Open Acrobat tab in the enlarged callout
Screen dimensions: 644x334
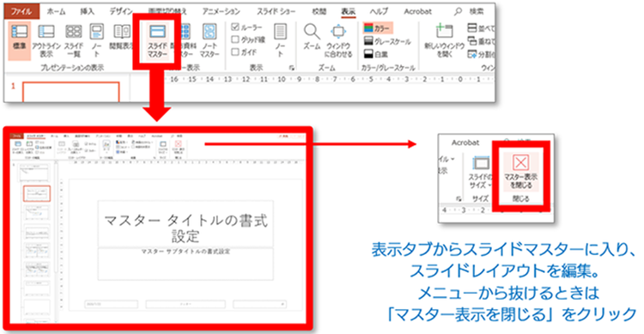pyautogui.click(x=465, y=143)
